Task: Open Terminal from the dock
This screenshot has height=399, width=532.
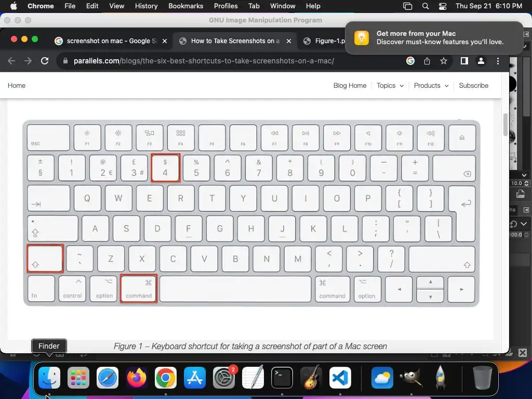Action: click(x=282, y=378)
